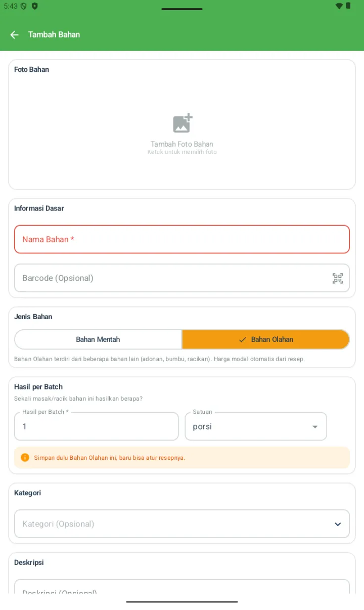Tap the add photo image icon
Image resolution: width=364 pixels, height=610 pixels.
click(183, 123)
